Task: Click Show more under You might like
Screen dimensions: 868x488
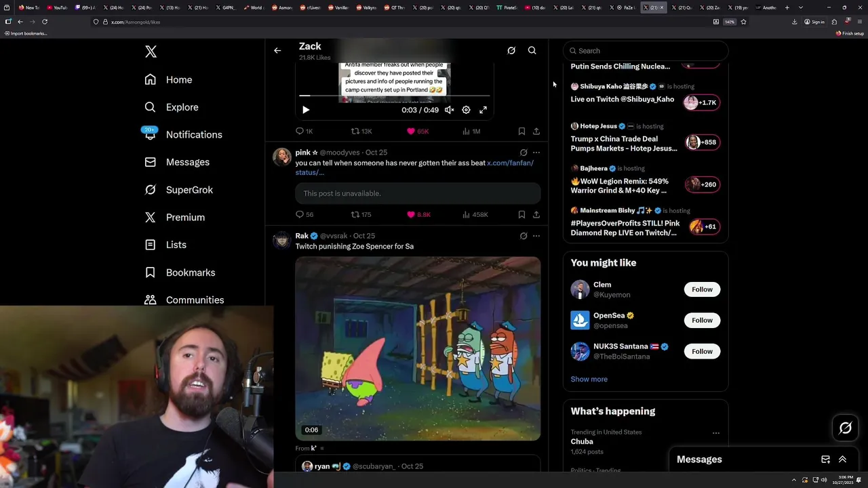Action: pyautogui.click(x=589, y=379)
